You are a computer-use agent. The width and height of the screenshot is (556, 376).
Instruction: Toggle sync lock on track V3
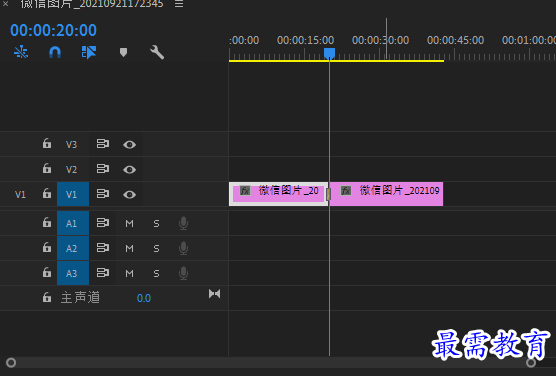click(103, 144)
